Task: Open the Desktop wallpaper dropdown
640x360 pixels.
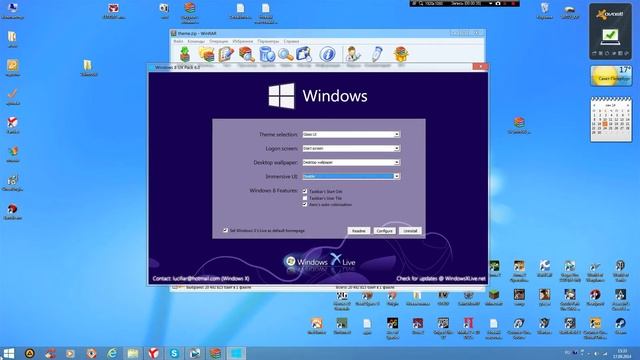Action: pyautogui.click(x=351, y=162)
